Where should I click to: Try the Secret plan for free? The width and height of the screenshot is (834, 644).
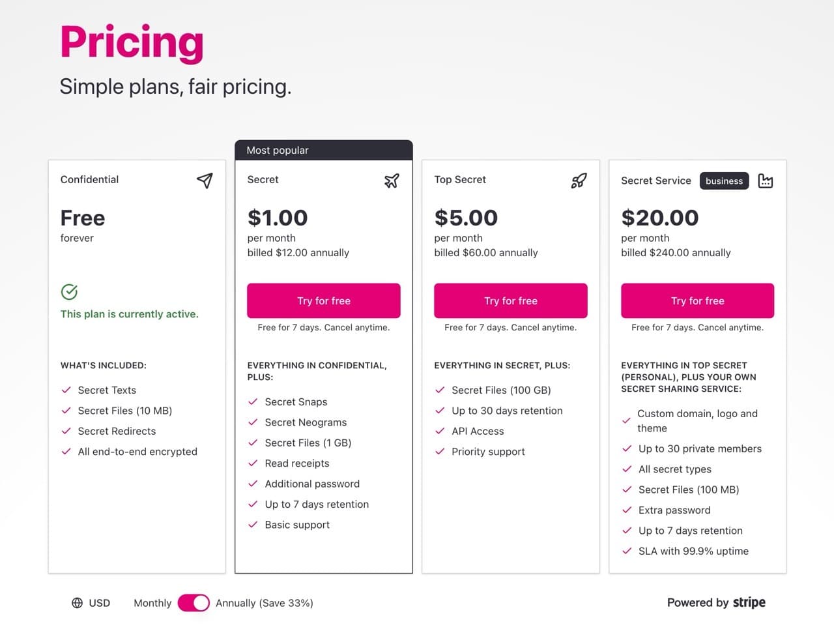pyautogui.click(x=323, y=300)
